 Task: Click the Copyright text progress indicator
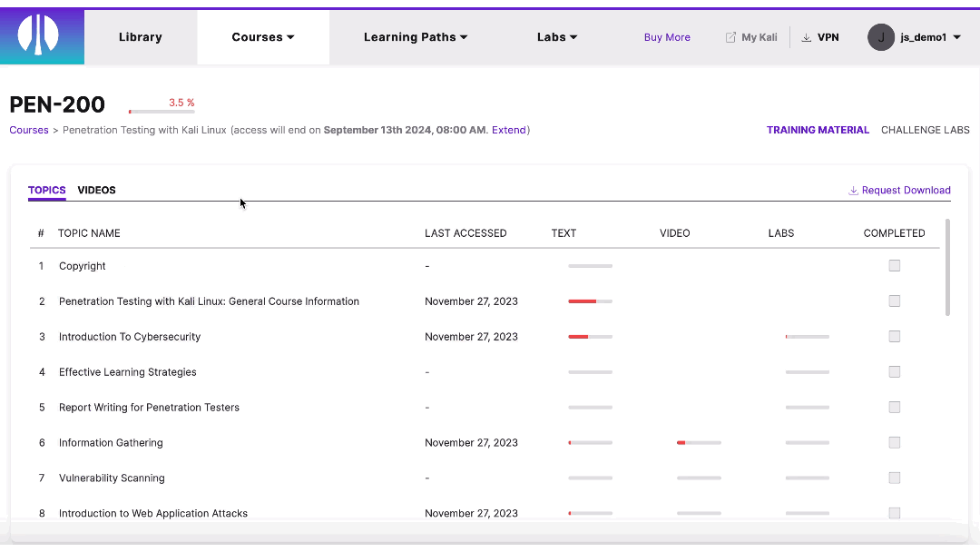tap(590, 266)
